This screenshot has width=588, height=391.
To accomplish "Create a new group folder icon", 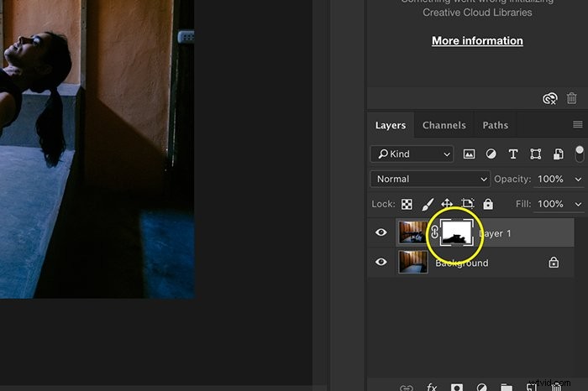I will [507, 387].
